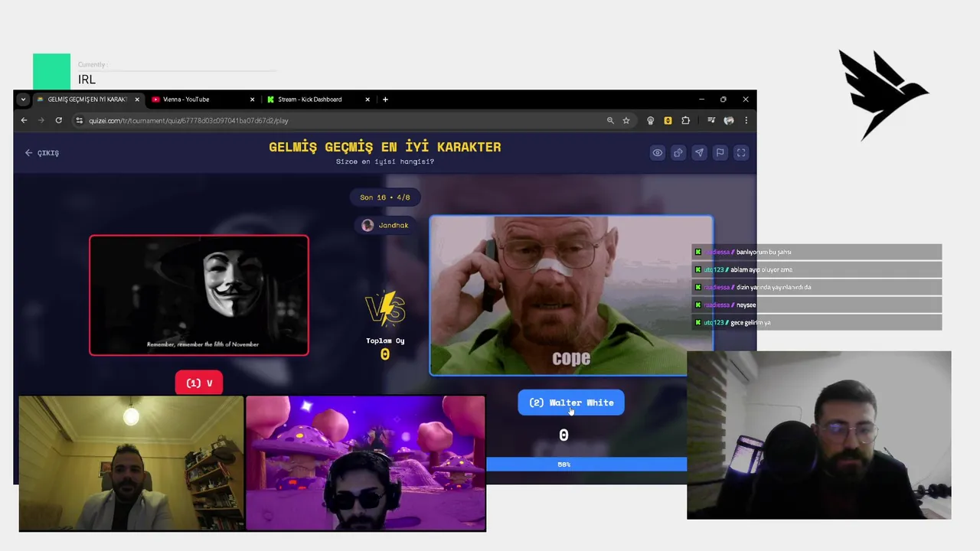Open a new browser tab

point(385,99)
